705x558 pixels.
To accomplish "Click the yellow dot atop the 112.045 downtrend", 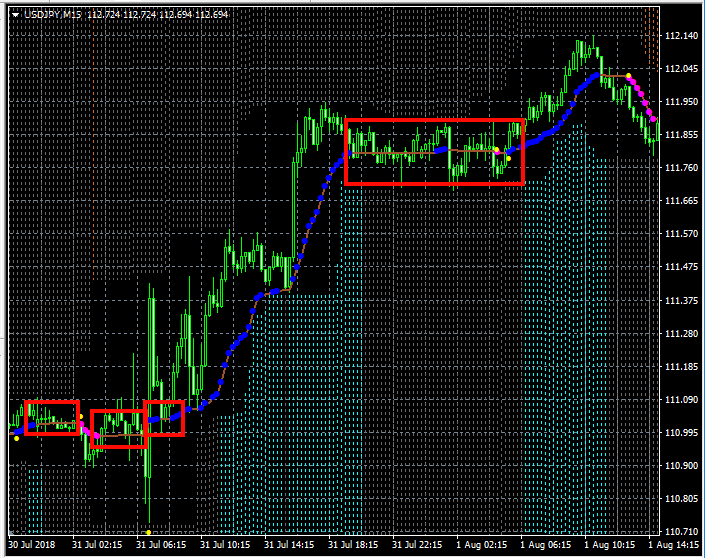I will [629, 76].
